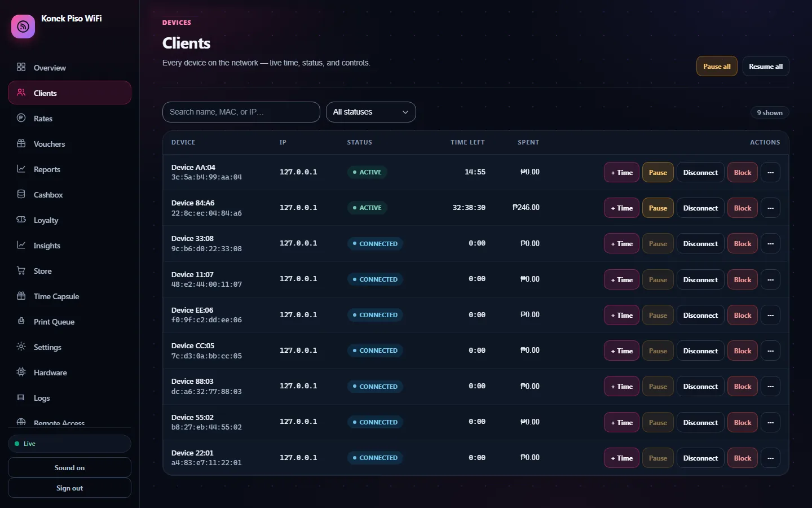Click the Print Queue printer icon
Screen dimensions: 812x508
pyautogui.click(x=21, y=321)
